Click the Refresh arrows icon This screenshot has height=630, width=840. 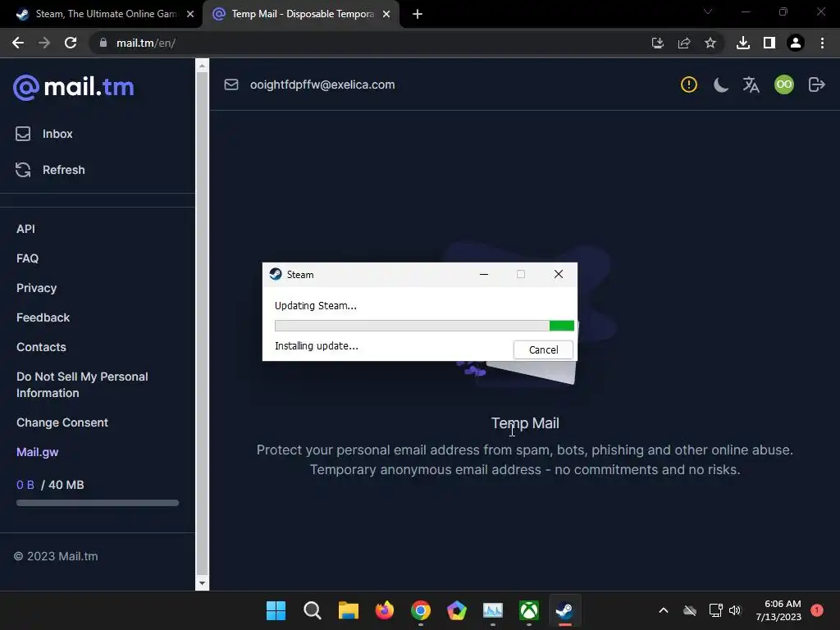[23, 170]
